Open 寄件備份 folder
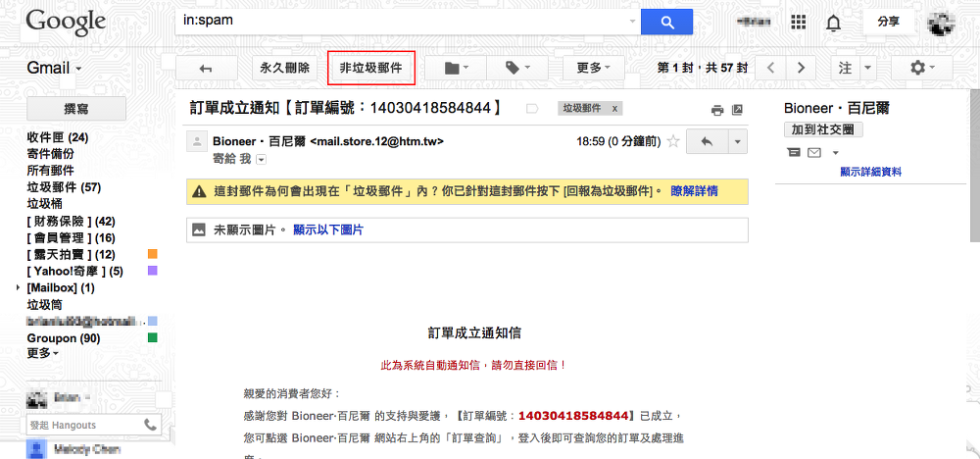Screen dimensions: 980x459 point(50,154)
